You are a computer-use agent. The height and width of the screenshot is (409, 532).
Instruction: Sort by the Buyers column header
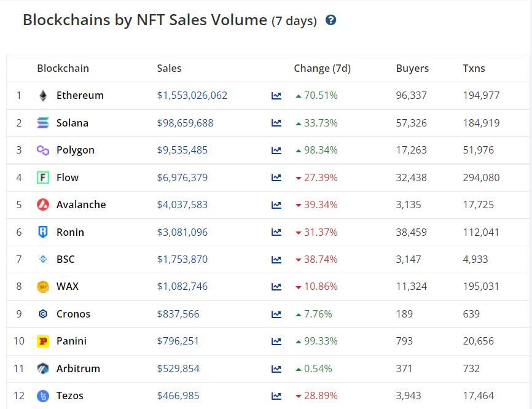[412, 68]
